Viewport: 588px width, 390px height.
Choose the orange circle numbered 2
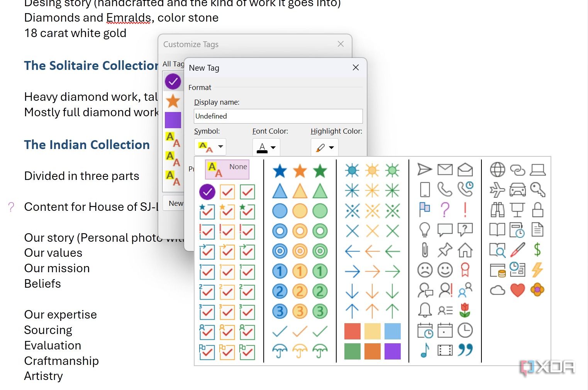coord(300,291)
